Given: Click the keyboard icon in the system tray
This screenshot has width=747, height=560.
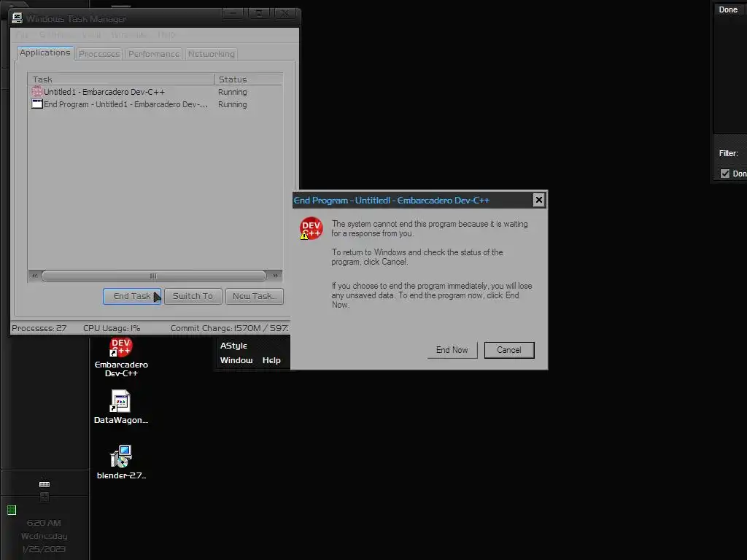Looking at the screenshot, I should pyautogui.click(x=44, y=484).
